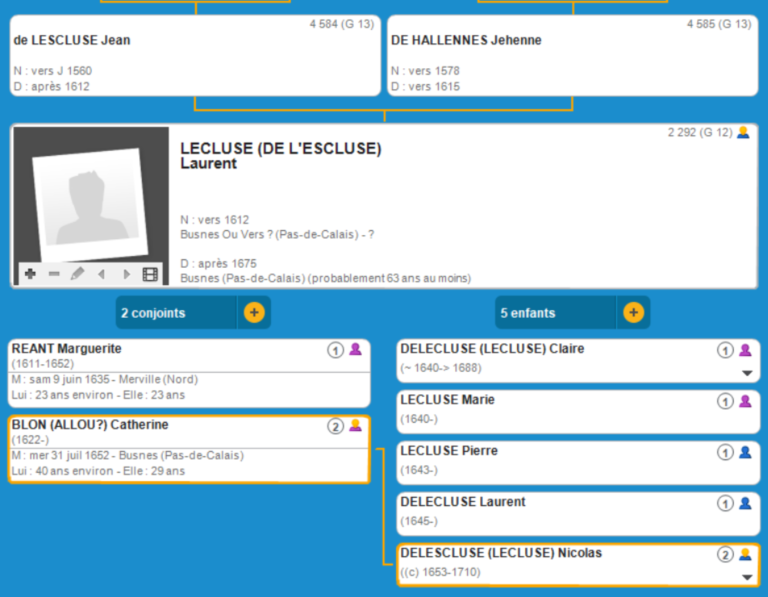Screen dimensions: 768x597
Task: Click the plus icon under Laurent's photo
Action: pyautogui.click(x=30, y=274)
